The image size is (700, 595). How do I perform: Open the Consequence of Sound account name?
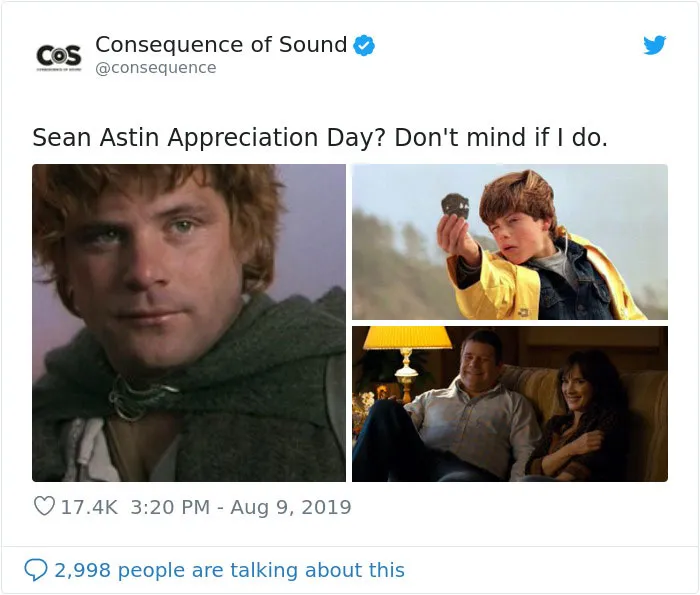(x=221, y=44)
